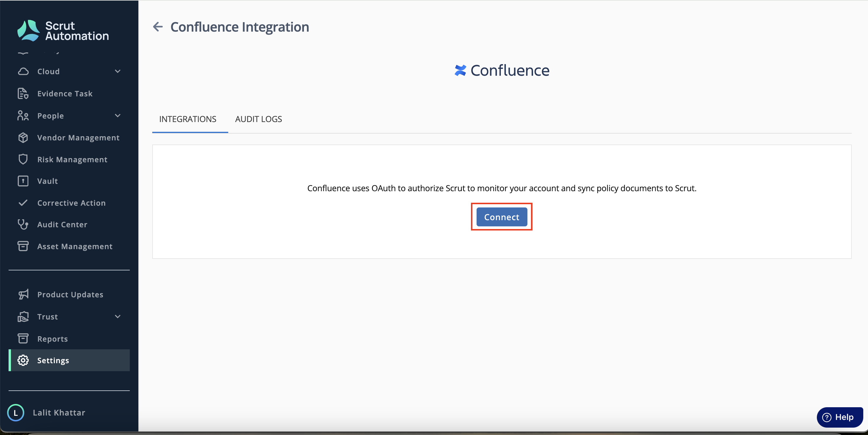Click the Corrective Action checkmark icon
868x435 pixels.
pyautogui.click(x=23, y=203)
